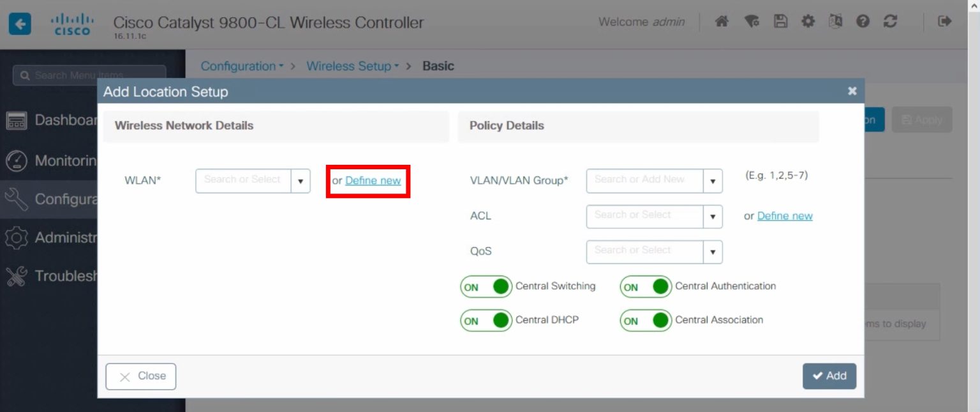Click the Welcome admin text
This screenshot has height=412, width=980.
pyautogui.click(x=641, y=22)
